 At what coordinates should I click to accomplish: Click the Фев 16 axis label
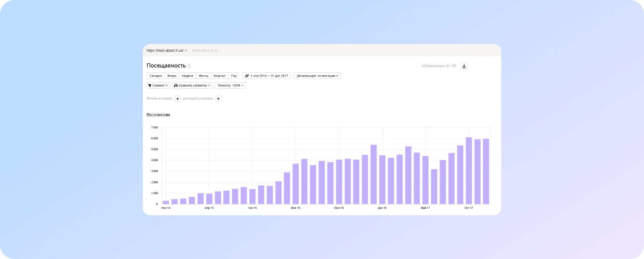pos(296,208)
